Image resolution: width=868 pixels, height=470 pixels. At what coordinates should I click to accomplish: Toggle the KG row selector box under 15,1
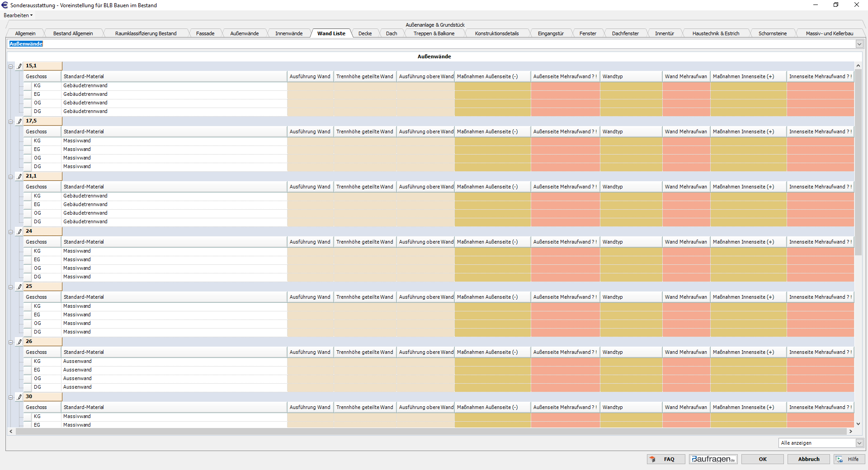click(x=28, y=86)
